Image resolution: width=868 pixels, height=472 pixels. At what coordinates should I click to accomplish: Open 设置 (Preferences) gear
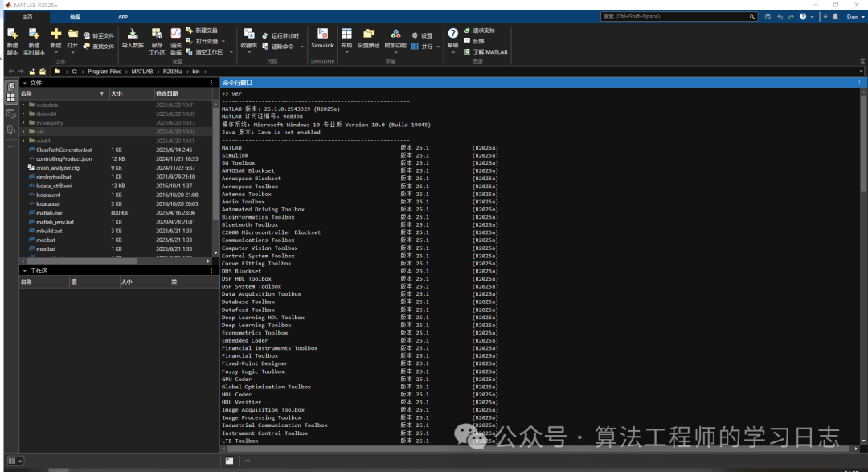[x=422, y=35]
